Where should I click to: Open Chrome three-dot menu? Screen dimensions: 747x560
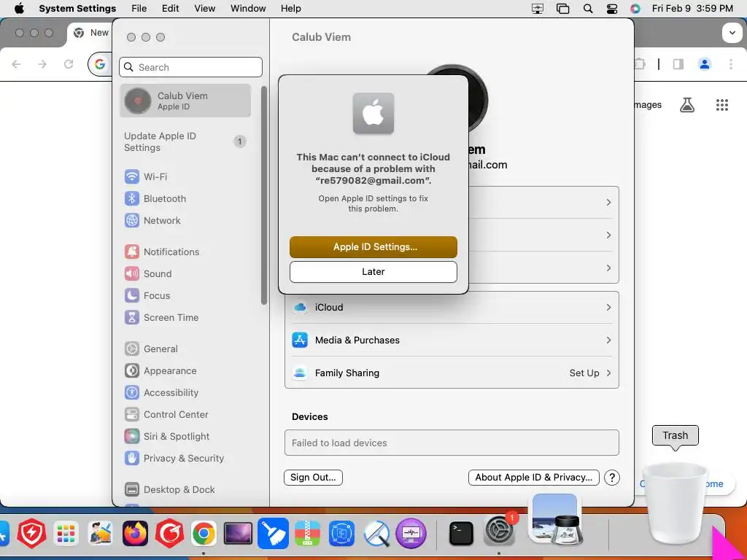pos(731,64)
